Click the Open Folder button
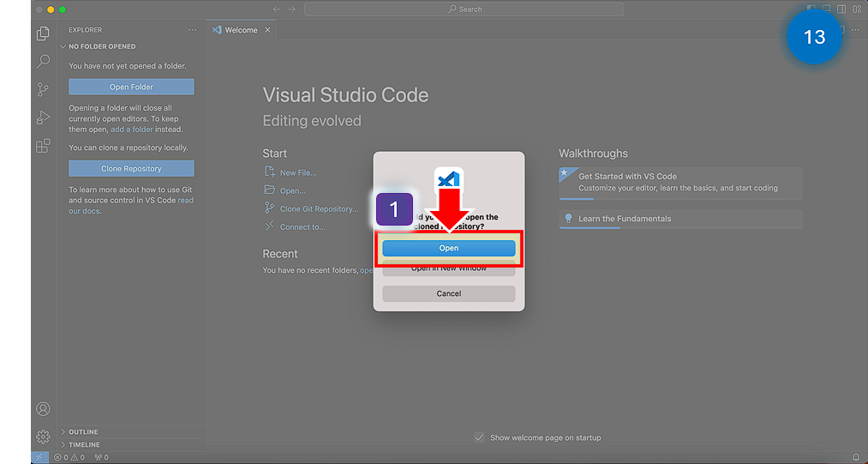868x464 pixels. point(131,87)
